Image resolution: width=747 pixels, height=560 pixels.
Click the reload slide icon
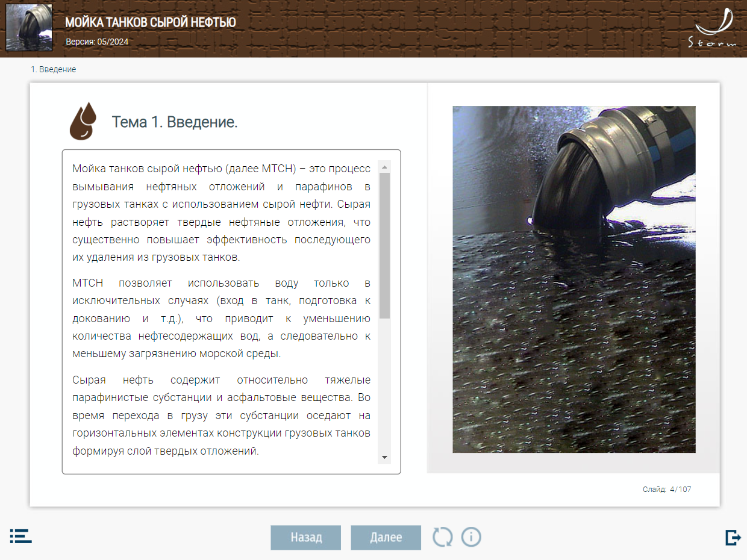pyautogui.click(x=442, y=537)
